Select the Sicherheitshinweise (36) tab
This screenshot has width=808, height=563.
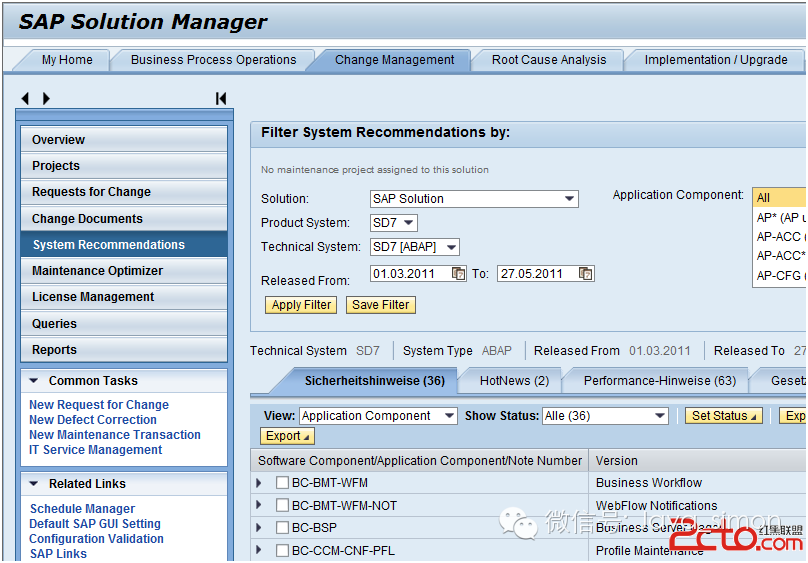coord(374,381)
